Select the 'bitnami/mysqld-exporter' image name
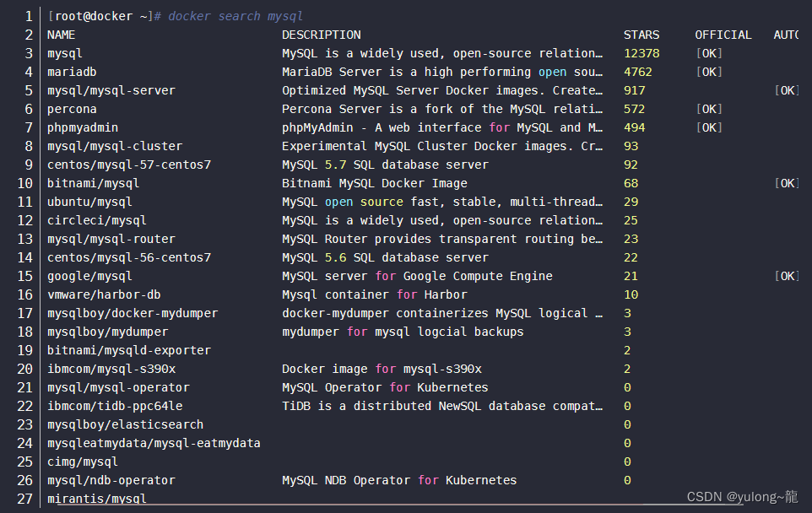This screenshot has height=513, width=812. 129,350
